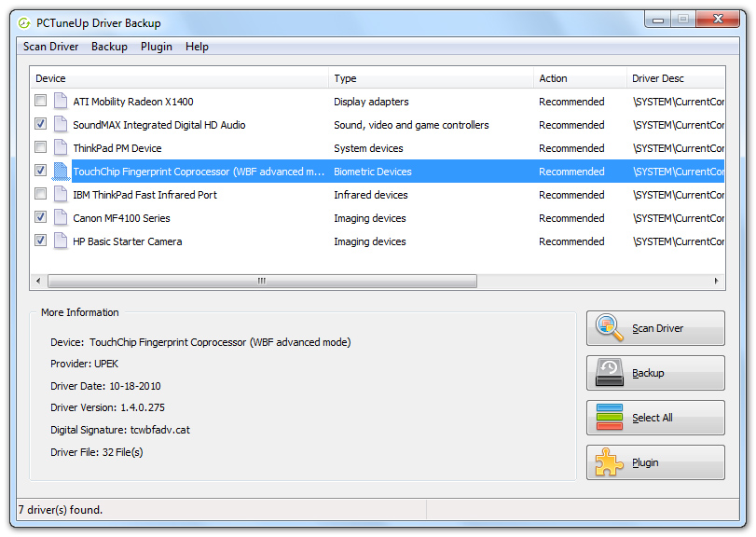
Task: Click the Driver File: 32 File(s) text
Action: point(97,451)
